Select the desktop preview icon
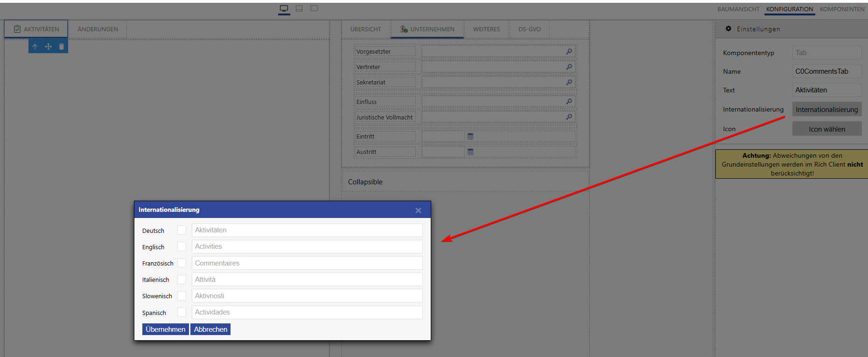This screenshot has height=357, width=868. (x=284, y=8)
